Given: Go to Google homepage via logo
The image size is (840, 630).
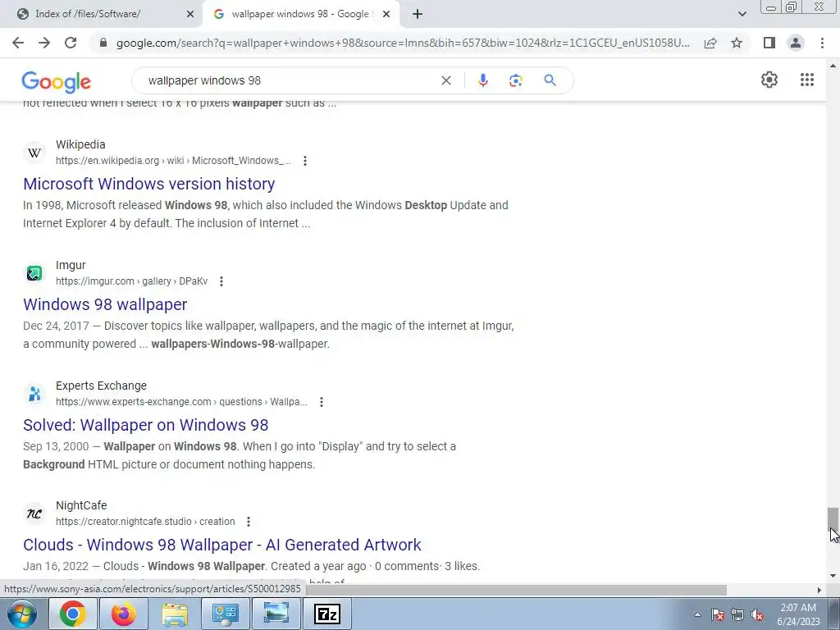Looking at the screenshot, I should tap(57, 81).
